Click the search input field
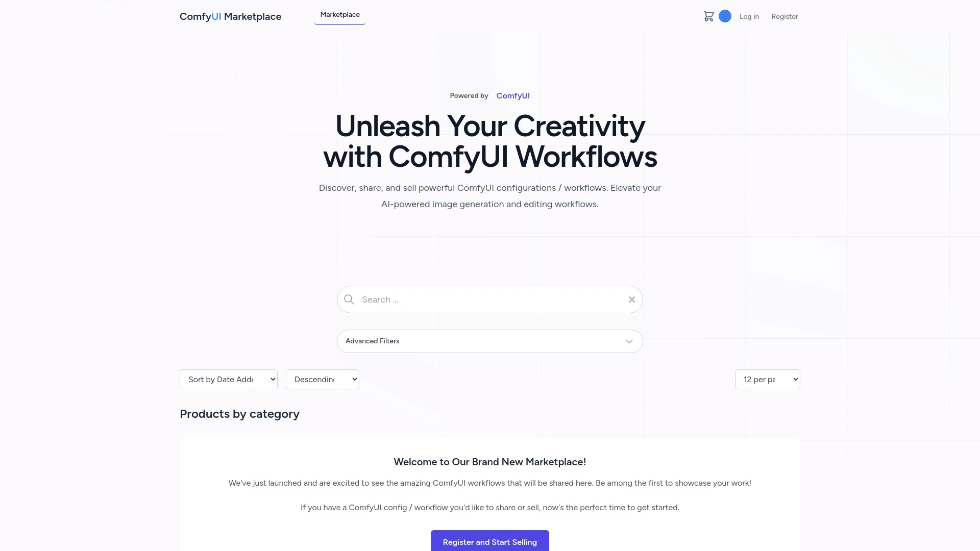 coord(489,298)
